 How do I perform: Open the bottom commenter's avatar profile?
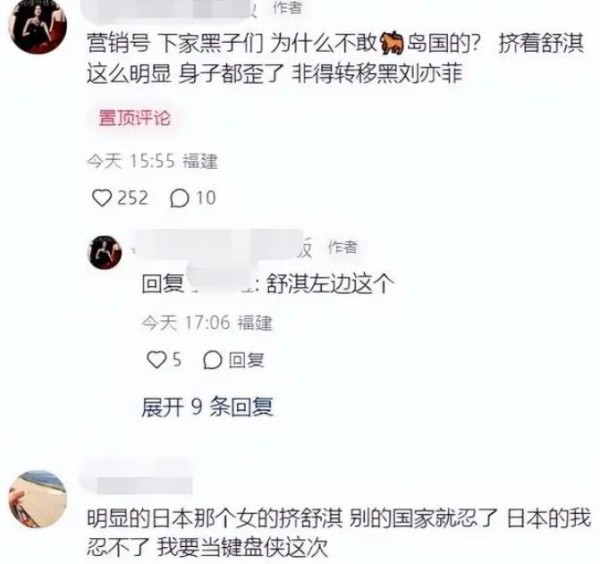coord(38,499)
